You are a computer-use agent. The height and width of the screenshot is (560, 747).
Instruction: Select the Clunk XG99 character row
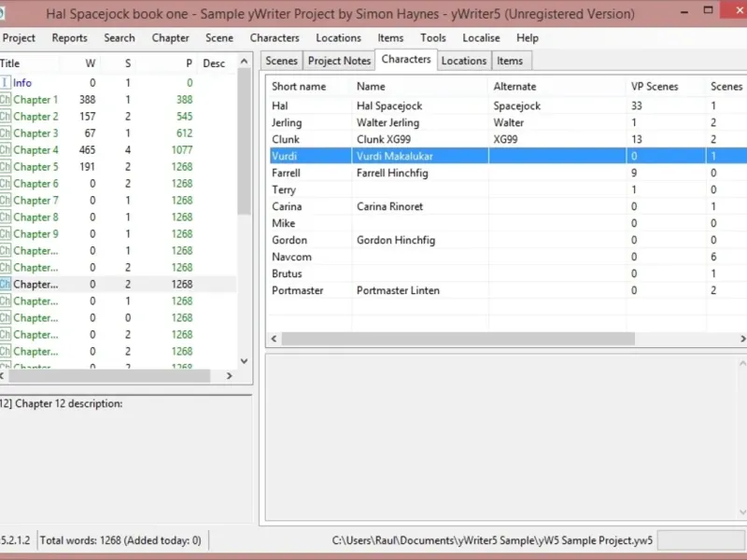(507, 139)
